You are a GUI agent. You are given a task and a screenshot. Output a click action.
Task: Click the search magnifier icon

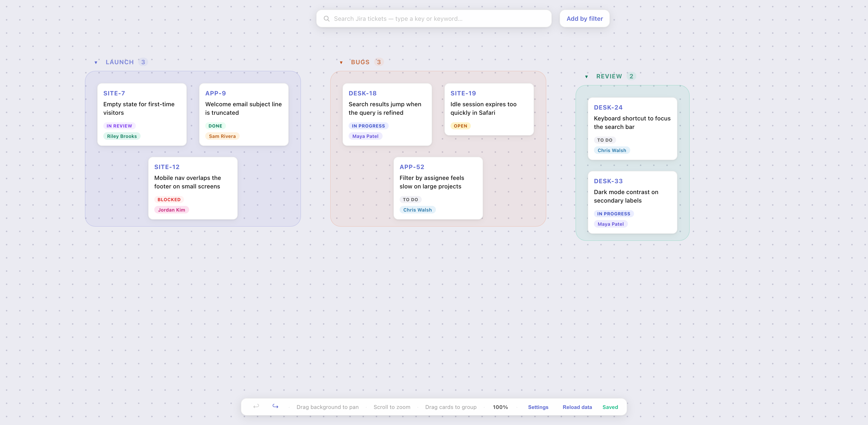click(x=326, y=19)
